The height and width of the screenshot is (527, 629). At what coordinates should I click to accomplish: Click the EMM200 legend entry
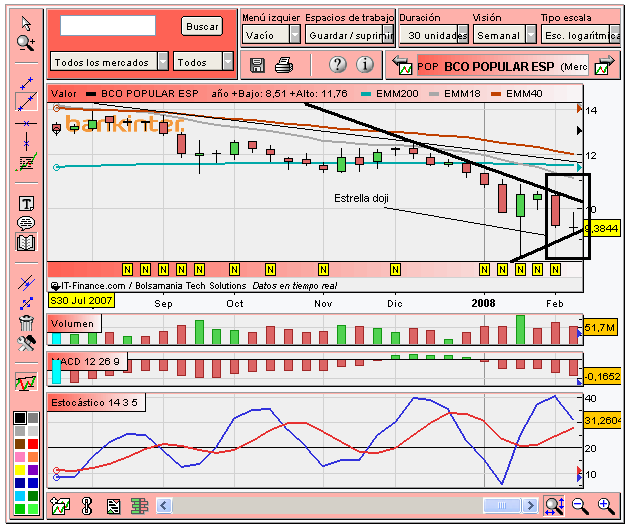390,93
